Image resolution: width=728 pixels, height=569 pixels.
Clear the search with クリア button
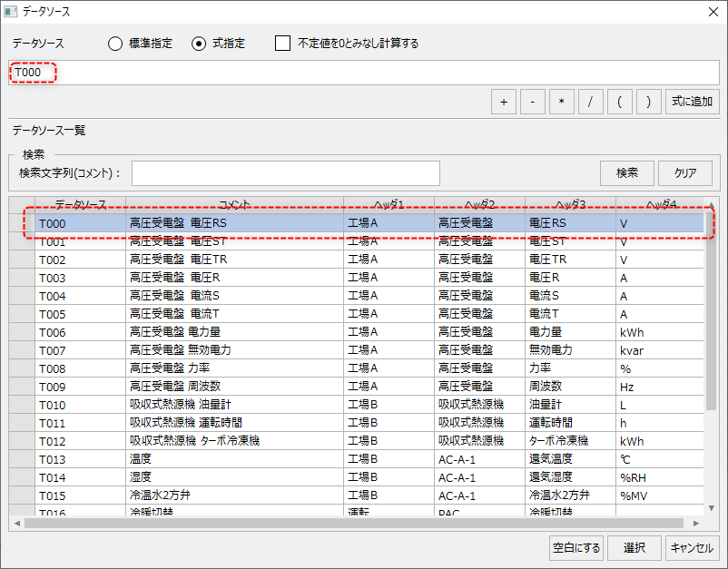685,172
